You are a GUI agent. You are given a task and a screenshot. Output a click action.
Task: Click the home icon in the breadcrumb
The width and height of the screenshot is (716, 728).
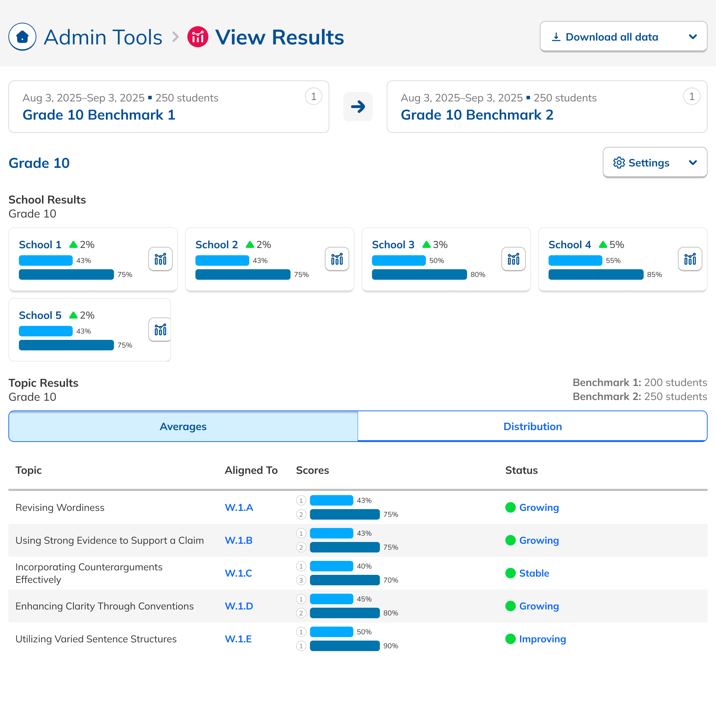pos(22,37)
